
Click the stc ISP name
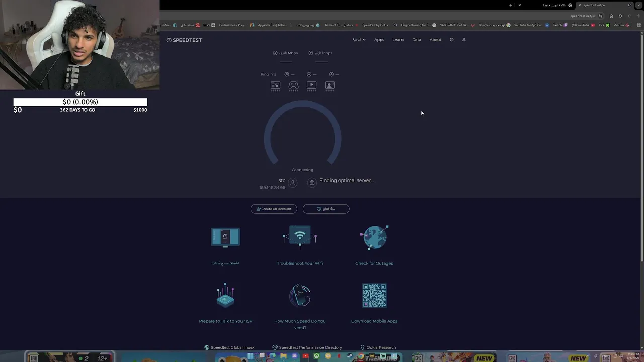coord(282,180)
